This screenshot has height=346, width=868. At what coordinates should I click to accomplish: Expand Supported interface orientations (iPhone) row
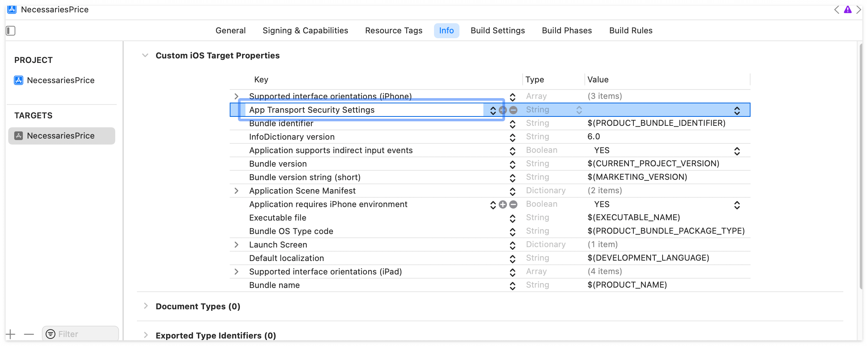click(x=236, y=97)
